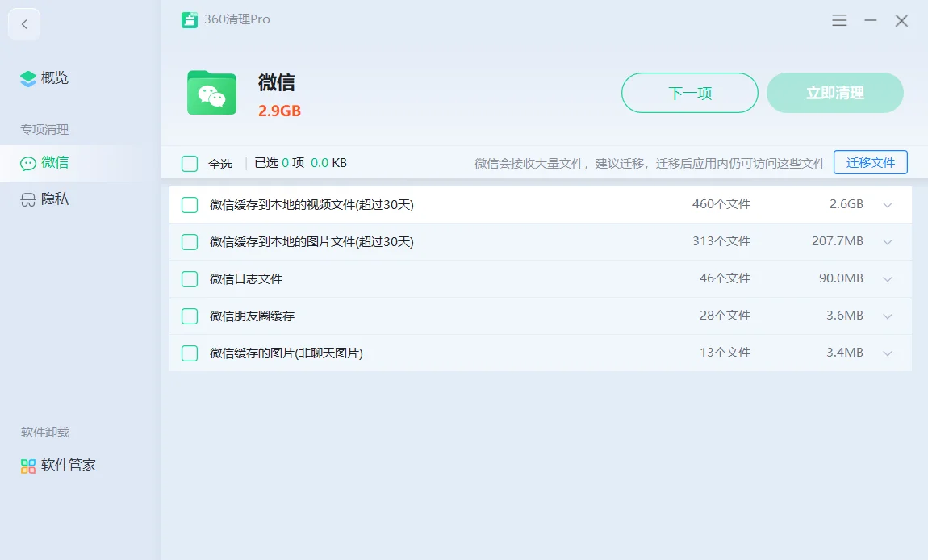This screenshot has width=928, height=560.
Task: Close the 360清理Pro window
Action: point(901,21)
